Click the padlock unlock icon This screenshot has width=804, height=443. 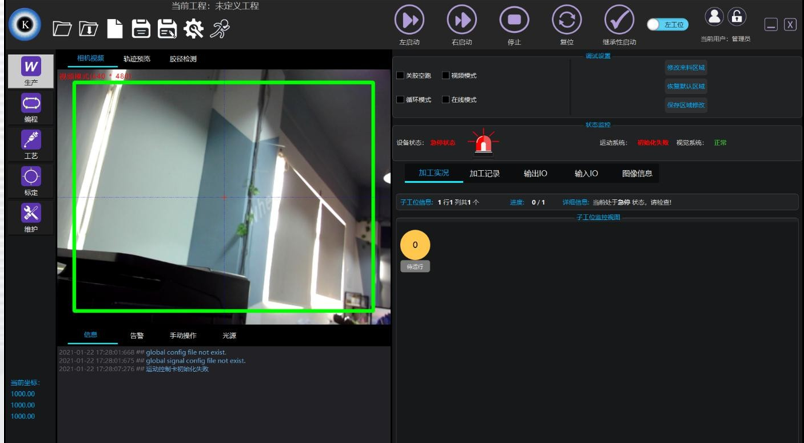click(737, 16)
